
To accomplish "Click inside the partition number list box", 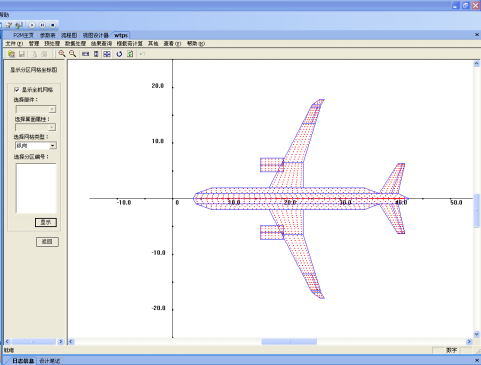I will (36, 188).
